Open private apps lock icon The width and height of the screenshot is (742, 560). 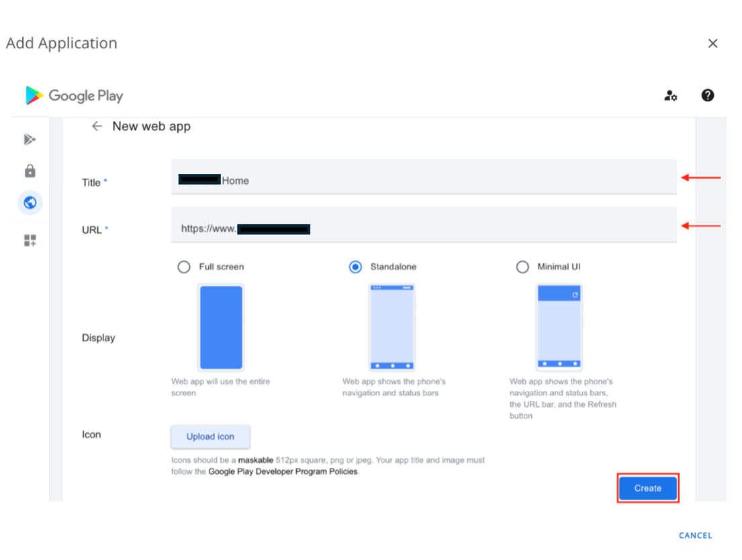pyautogui.click(x=30, y=171)
